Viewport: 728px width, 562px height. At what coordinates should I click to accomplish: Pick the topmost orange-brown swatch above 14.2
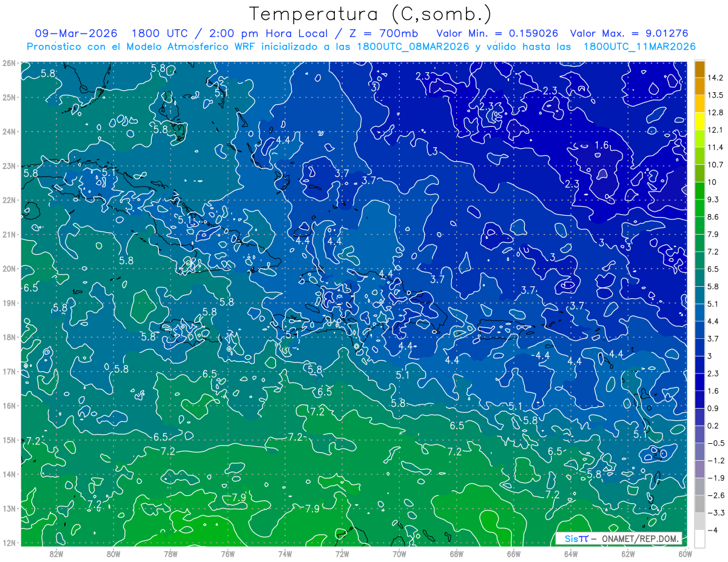(699, 69)
